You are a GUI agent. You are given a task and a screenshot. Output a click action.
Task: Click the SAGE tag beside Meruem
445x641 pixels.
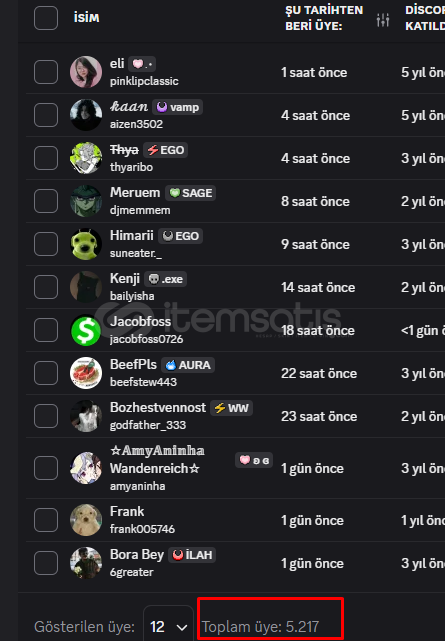point(190,193)
